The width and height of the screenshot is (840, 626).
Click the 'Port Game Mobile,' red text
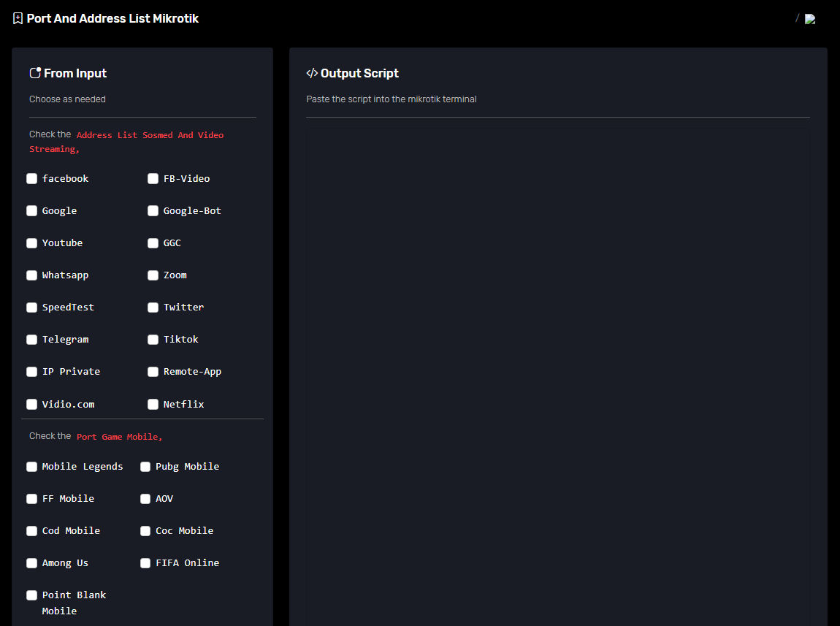119,436
